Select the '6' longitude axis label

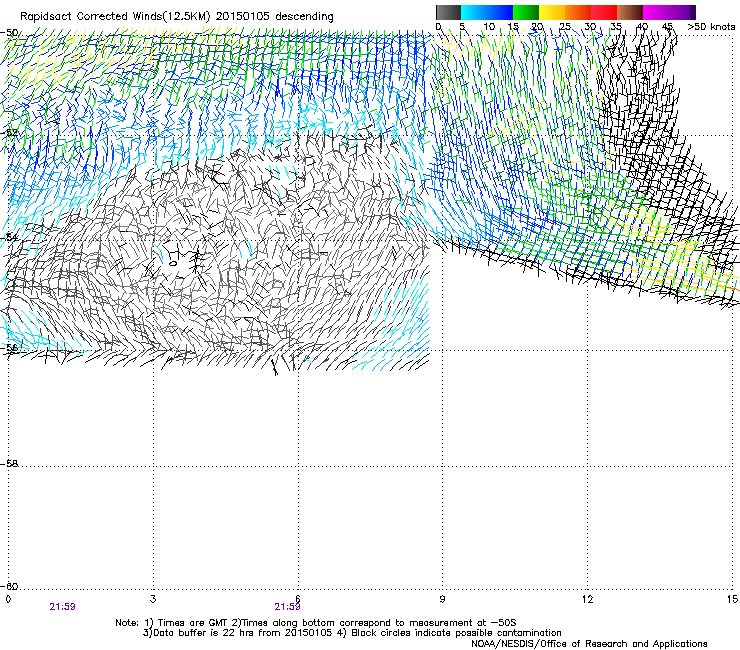(298, 599)
